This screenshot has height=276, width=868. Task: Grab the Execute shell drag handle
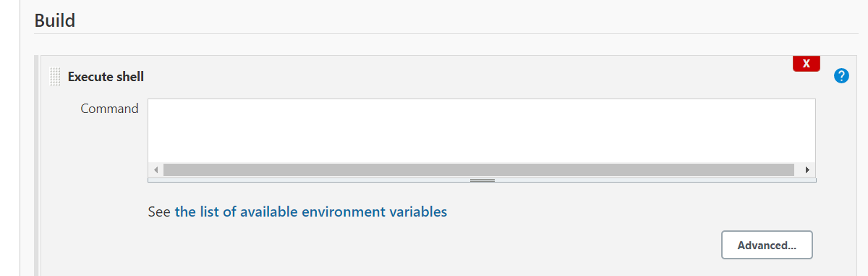click(x=55, y=76)
